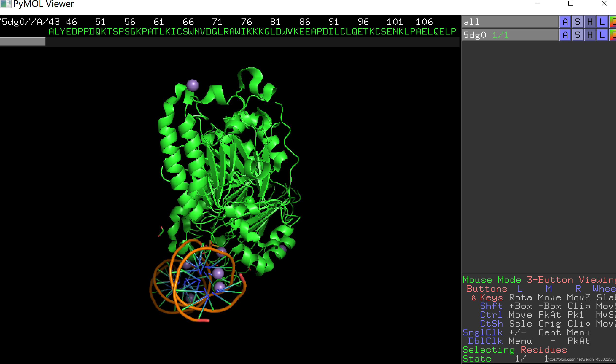This screenshot has height=364, width=616.
Task: Open the Show menu for 5dg0 object
Action: (577, 35)
